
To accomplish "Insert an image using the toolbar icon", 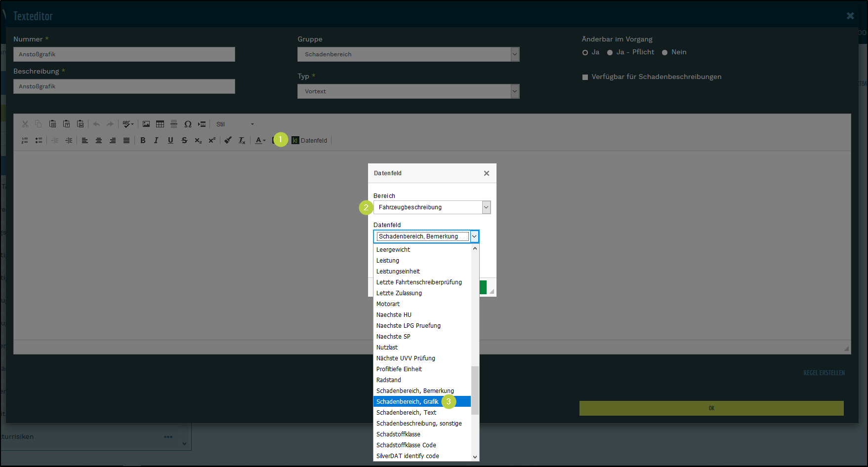I will point(146,124).
